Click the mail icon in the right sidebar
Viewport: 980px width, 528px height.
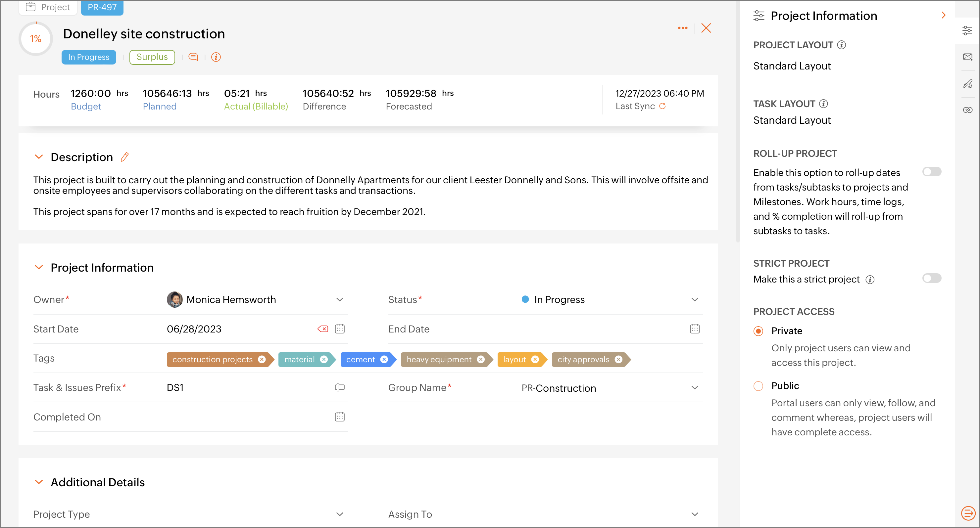coord(967,57)
